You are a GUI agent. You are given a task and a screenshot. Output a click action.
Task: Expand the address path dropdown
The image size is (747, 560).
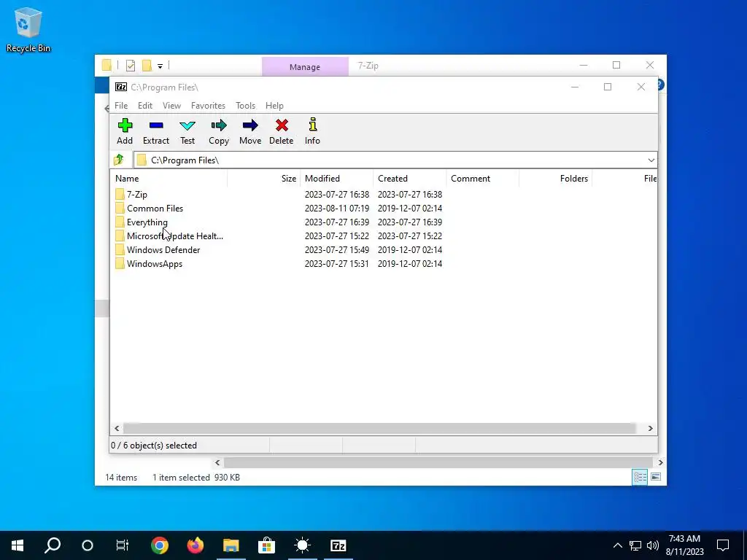pyautogui.click(x=651, y=160)
